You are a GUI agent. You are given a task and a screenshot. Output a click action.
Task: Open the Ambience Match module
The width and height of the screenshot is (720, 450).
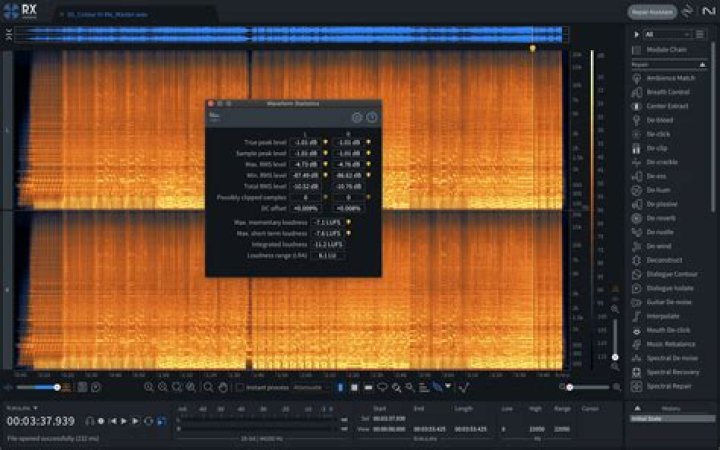point(668,77)
